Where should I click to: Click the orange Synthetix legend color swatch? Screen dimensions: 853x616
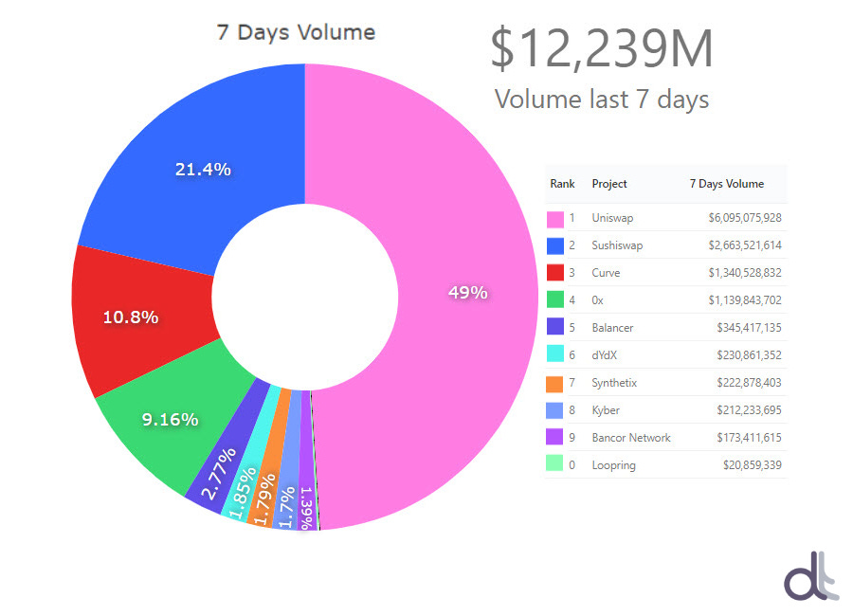pyautogui.click(x=554, y=384)
